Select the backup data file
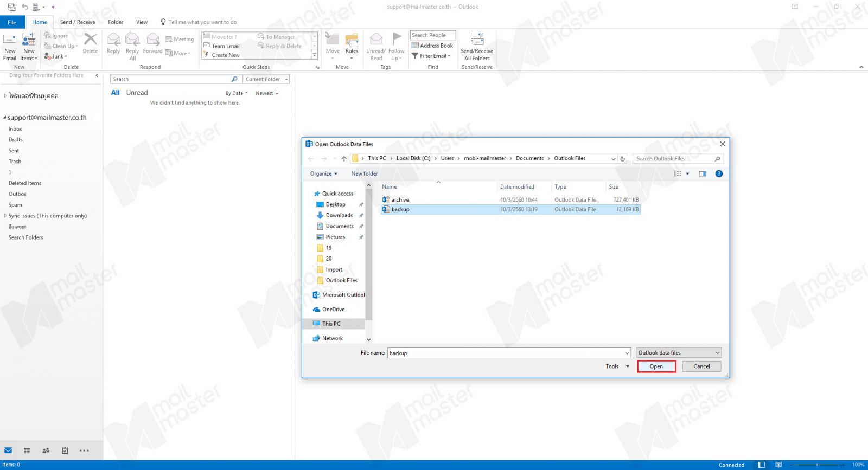 pyautogui.click(x=510, y=209)
